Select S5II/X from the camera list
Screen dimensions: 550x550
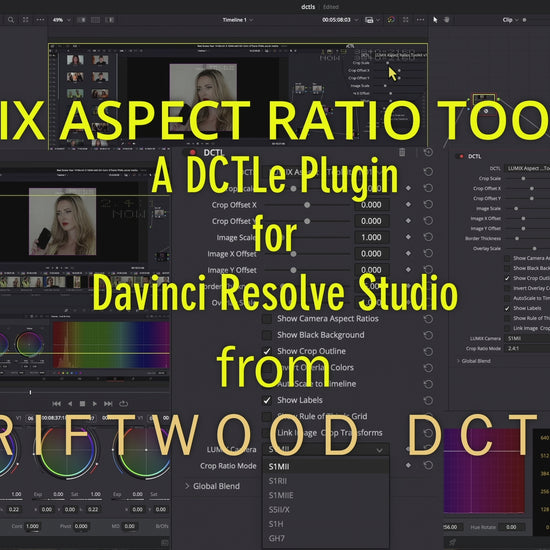point(326,510)
